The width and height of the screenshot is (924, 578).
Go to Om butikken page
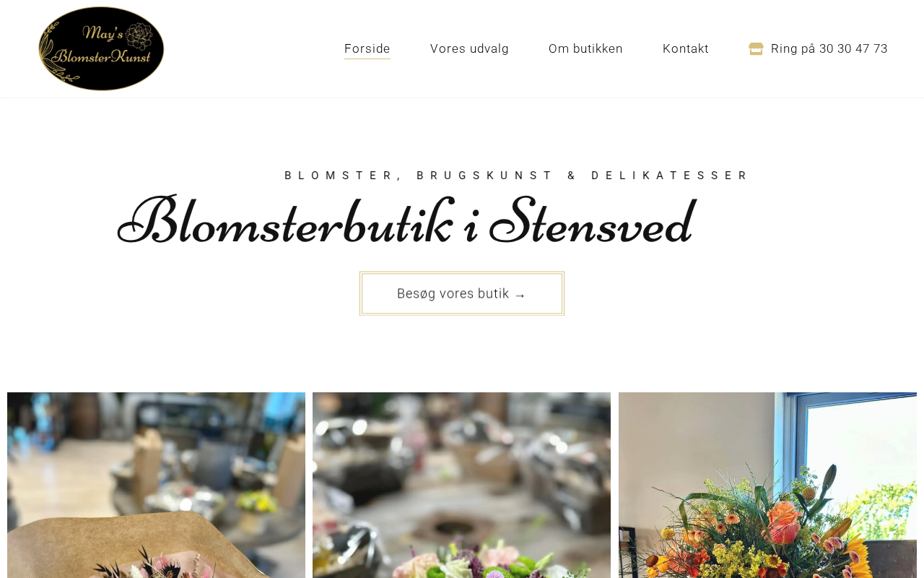click(585, 48)
